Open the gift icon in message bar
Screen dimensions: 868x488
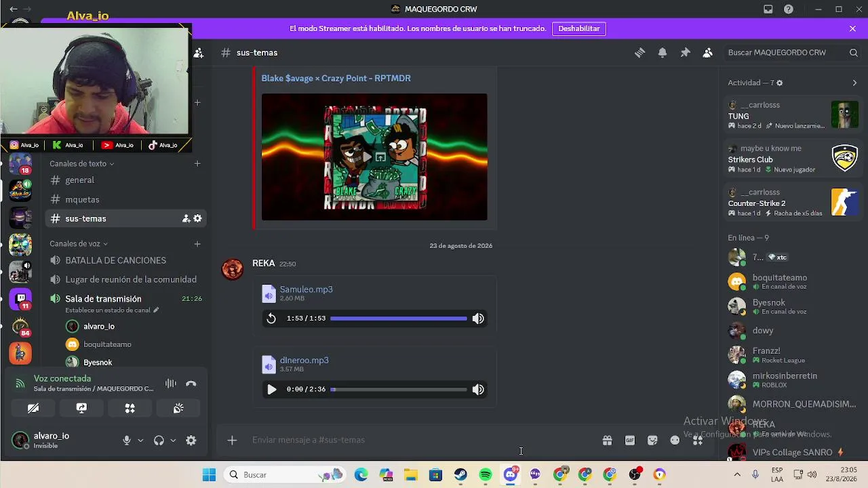tap(607, 441)
